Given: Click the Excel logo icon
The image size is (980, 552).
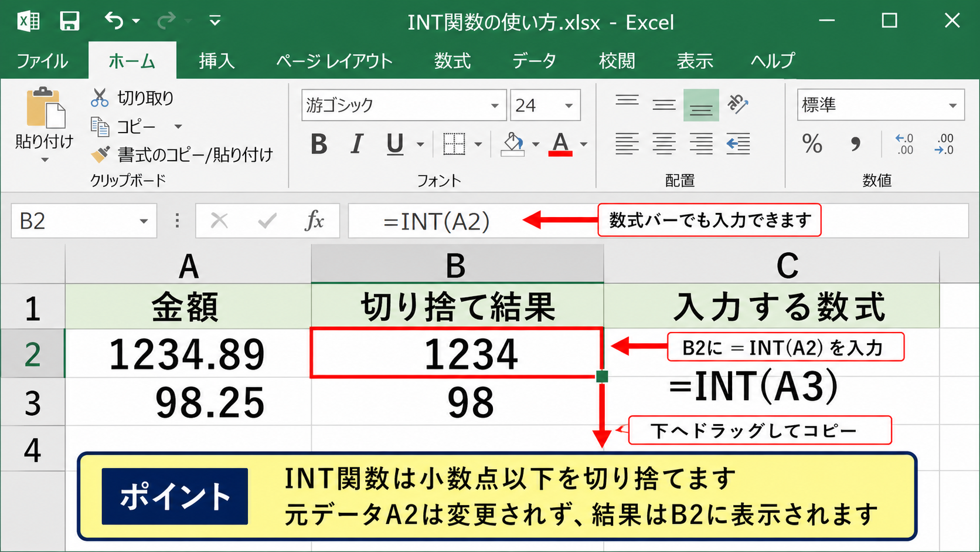Looking at the screenshot, I should [x=28, y=22].
